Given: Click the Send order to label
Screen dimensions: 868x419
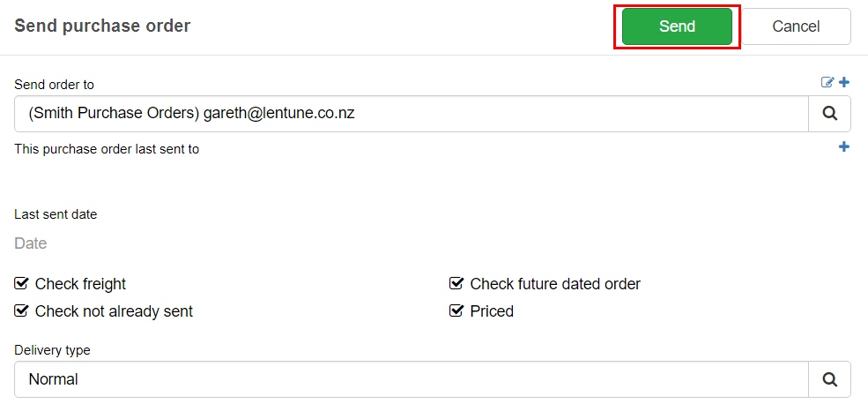Looking at the screenshot, I should point(55,85).
